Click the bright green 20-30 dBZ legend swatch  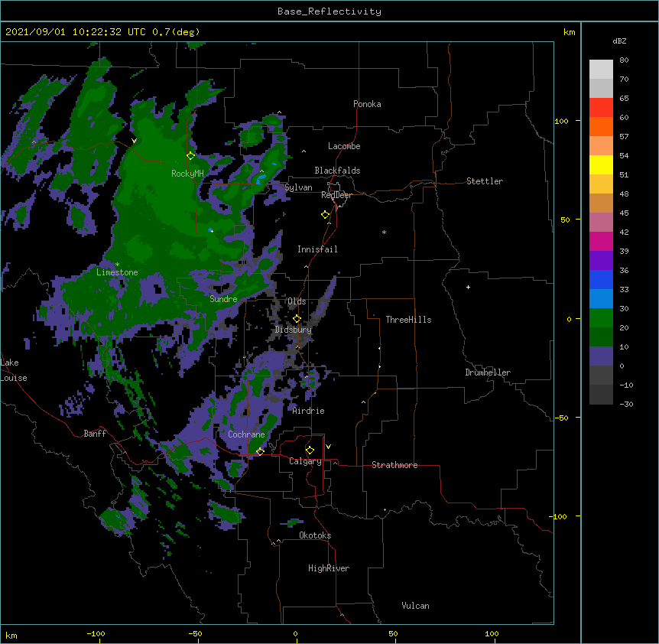(x=601, y=318)
